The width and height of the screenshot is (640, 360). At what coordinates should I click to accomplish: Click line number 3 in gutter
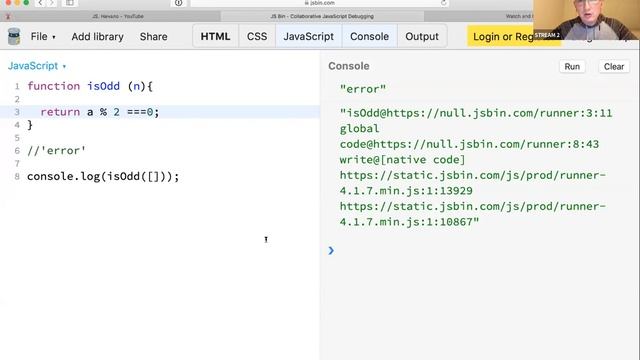coord(17,112)
